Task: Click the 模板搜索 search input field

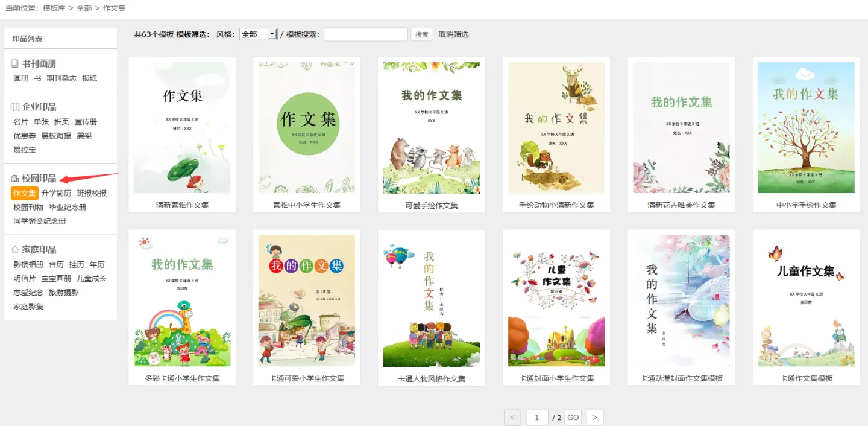Action: click(x=366, y=34)
